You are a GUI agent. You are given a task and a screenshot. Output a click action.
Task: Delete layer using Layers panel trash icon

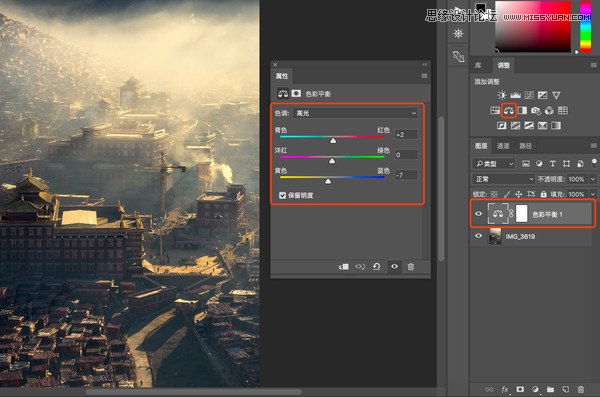pyautogui.click(x=580, y=389)
